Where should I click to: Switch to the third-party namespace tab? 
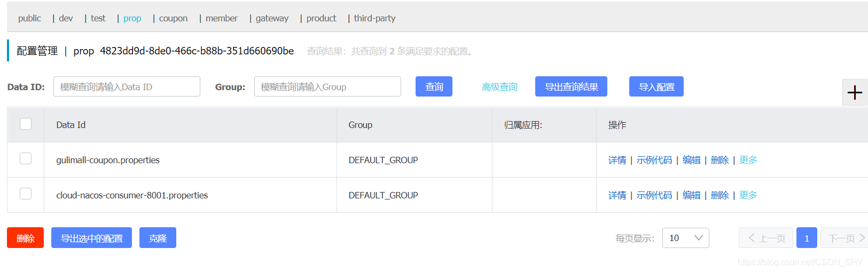point(375,18)
